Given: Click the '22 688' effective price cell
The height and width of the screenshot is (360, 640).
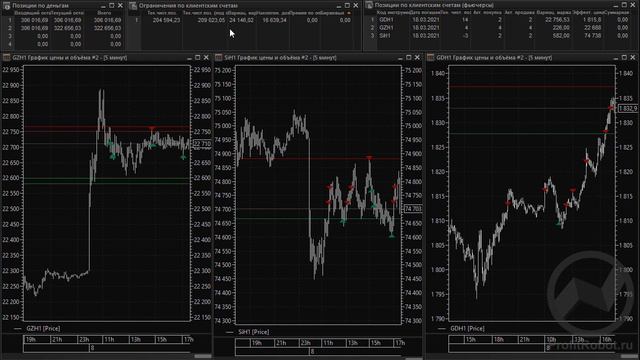Looking at the screenshot, I should point(593,28).
